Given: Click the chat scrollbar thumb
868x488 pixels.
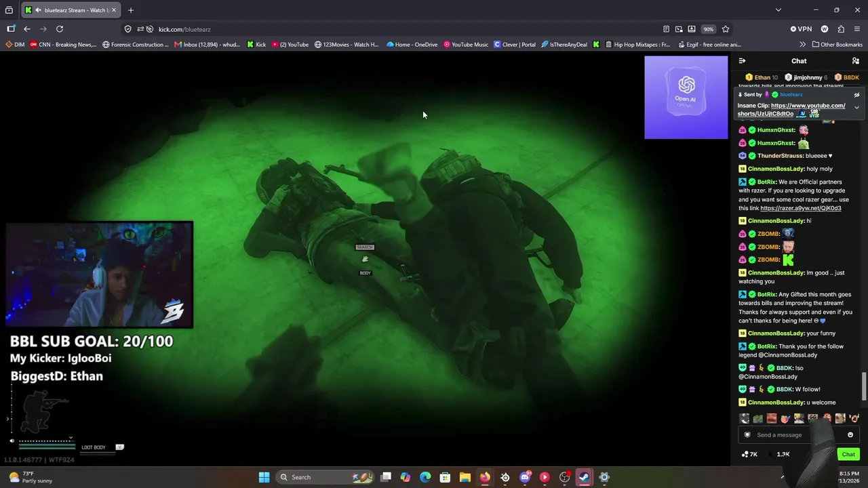Looking at the screenshot, I should tap(863, 386).
